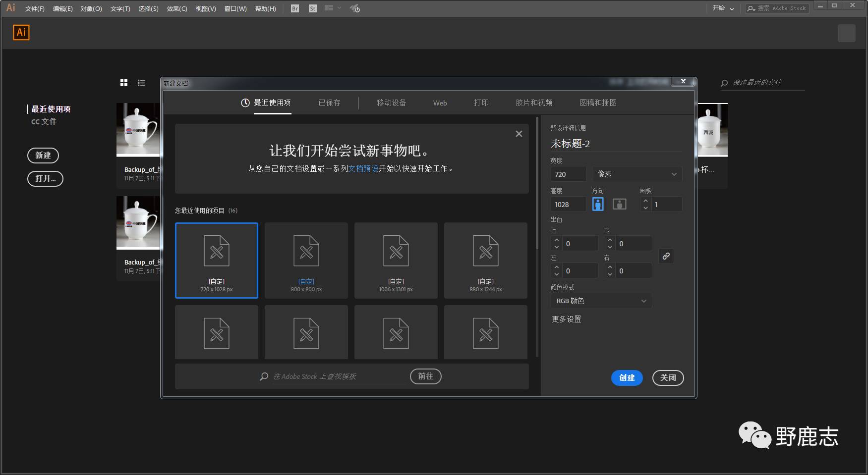Increase the artboard count by one
The height and width of the screenshot is (475, 868).
click(x=645, y=201)
